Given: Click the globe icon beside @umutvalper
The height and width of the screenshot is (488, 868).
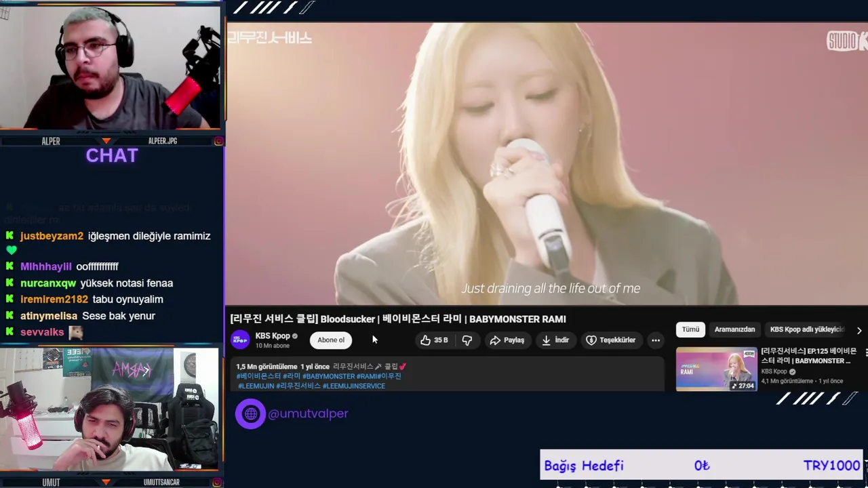Looking at the screenshot, I should pyautogui.click(x=250, y=413).
